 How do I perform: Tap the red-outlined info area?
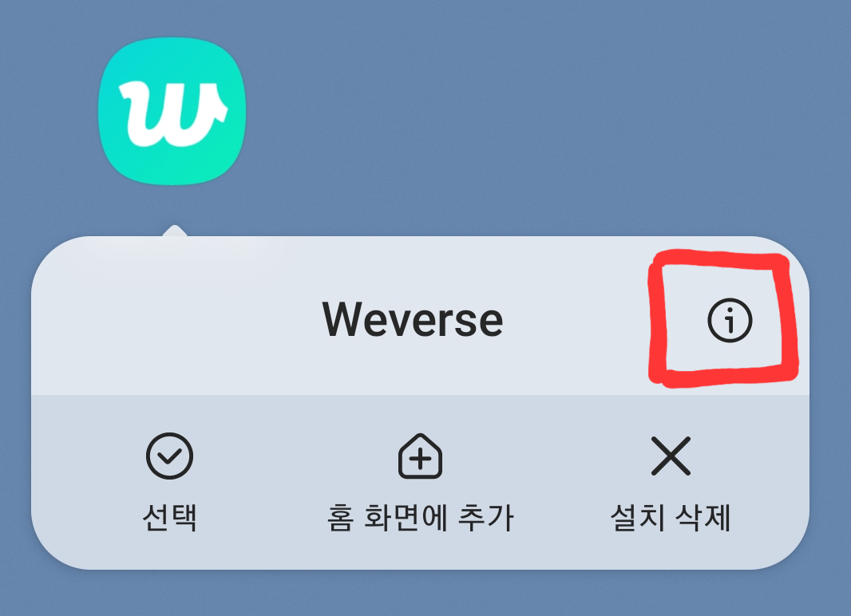723,319
